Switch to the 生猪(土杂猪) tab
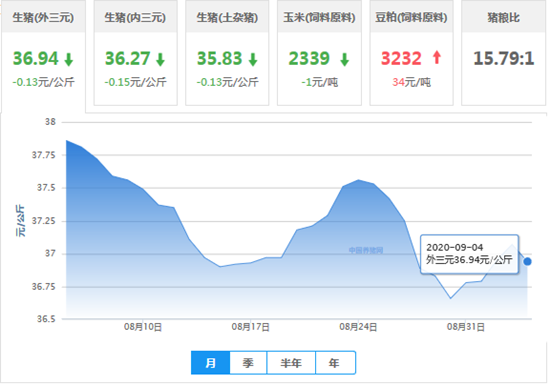Screen dimensions: 550x385 coord(227,53)
